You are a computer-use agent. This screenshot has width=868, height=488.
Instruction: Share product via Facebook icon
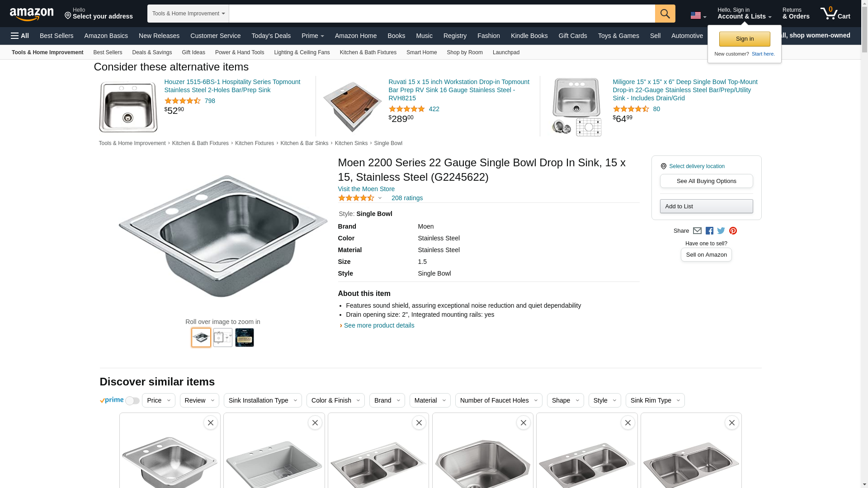click(x=709, y=231)
